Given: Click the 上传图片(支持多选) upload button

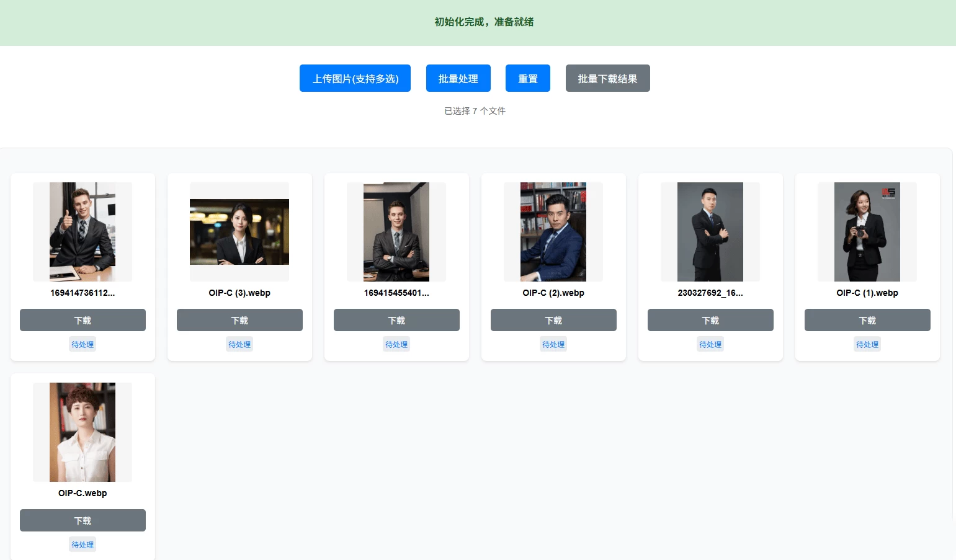Looking at the screenshot, I should pos(355,78).
